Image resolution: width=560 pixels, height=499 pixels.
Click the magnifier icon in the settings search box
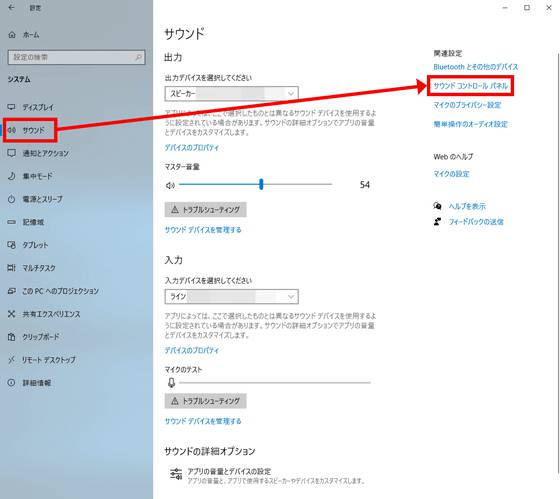[x=138, y=57]
